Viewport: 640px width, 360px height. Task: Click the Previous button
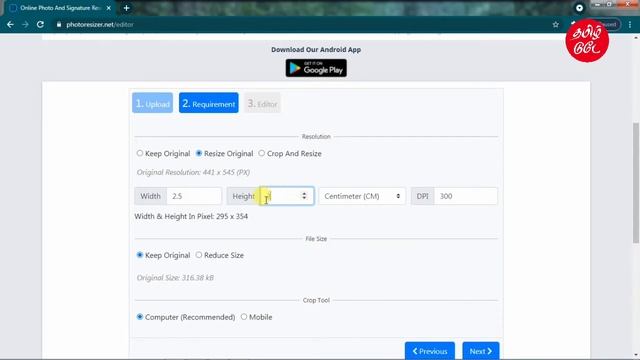(x=430, y=351)
